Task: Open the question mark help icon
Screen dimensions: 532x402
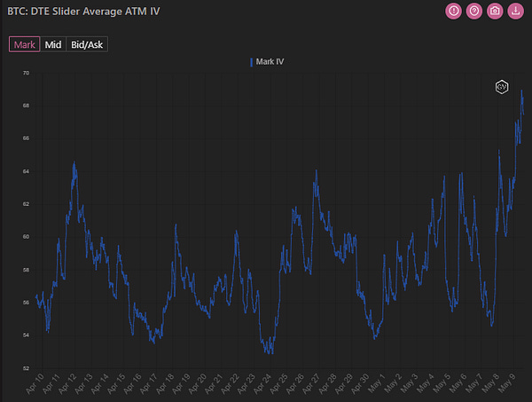Action: click(474, 12)
